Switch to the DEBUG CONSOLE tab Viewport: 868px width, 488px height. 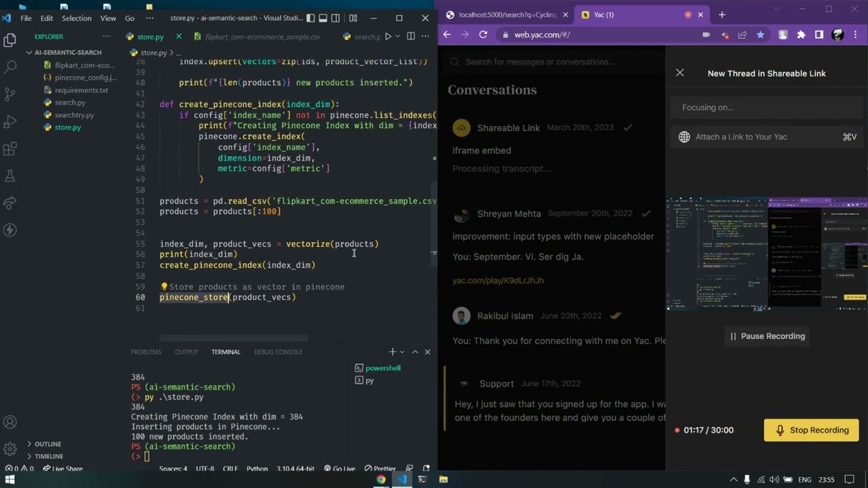[278, 352]
